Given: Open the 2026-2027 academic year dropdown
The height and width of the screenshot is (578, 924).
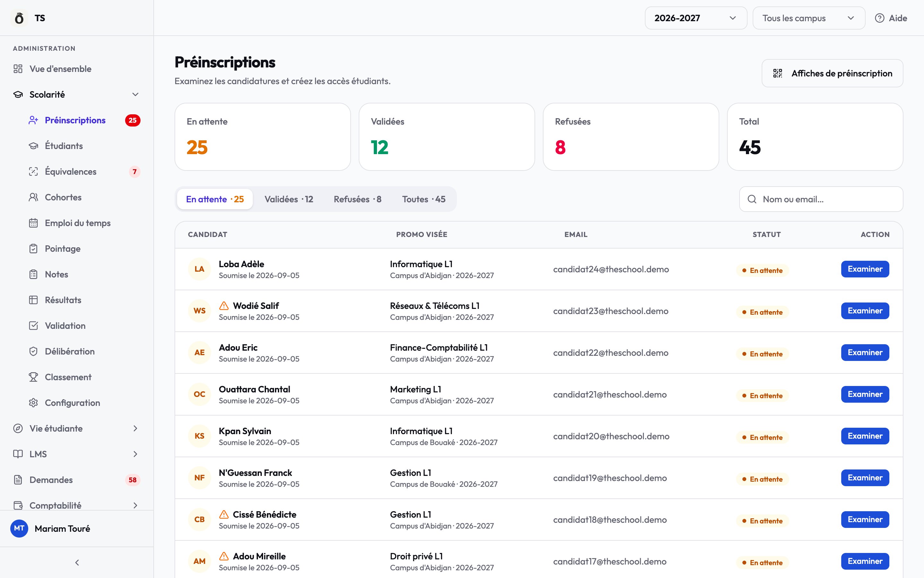Looking at the screenshot, I should tap(696, 18).
